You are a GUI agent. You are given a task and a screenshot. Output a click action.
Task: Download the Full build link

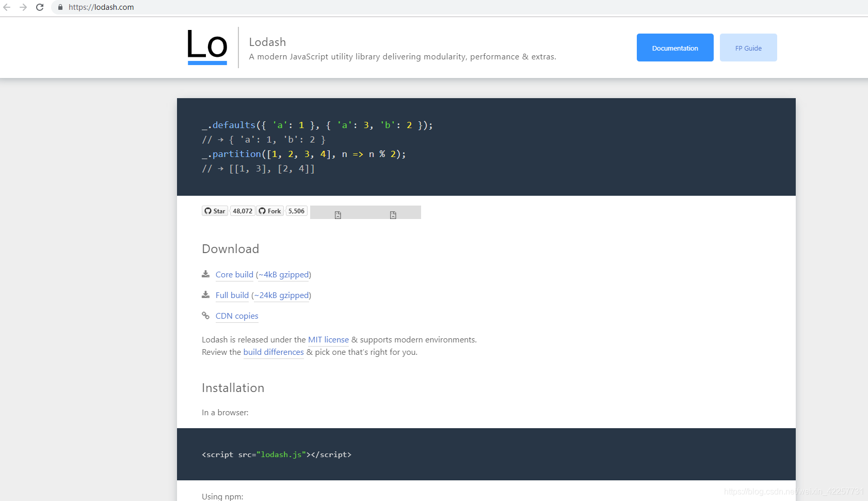click(232, 295)
